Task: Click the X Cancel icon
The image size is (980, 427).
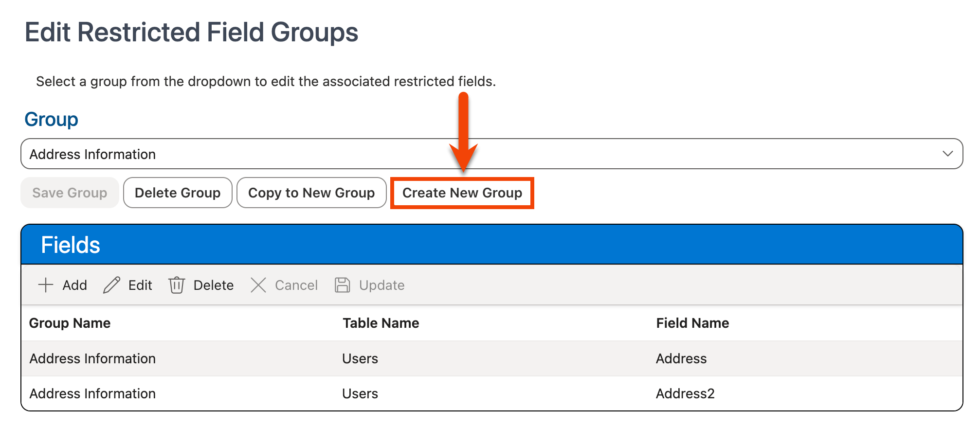Action: pyautogui.click(x=258, y=285)
